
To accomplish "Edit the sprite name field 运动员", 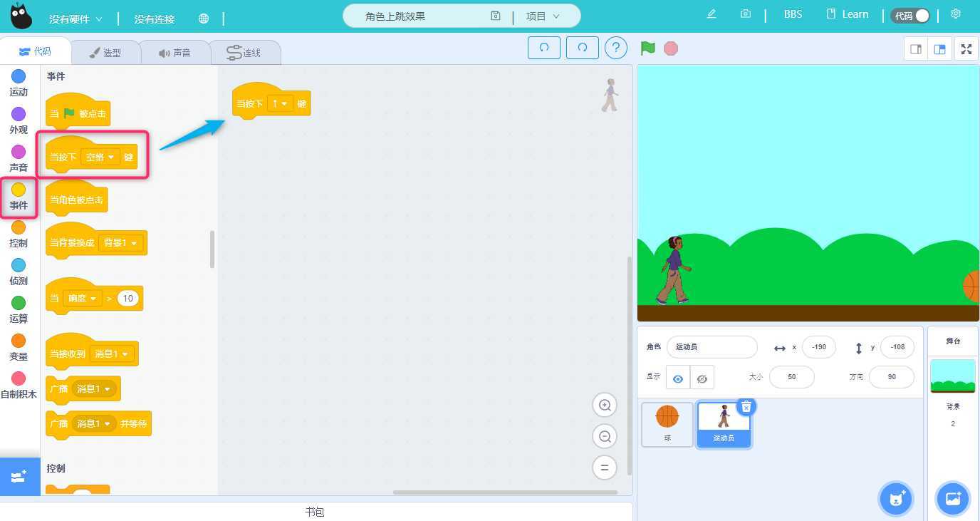I will coord(712,347).
